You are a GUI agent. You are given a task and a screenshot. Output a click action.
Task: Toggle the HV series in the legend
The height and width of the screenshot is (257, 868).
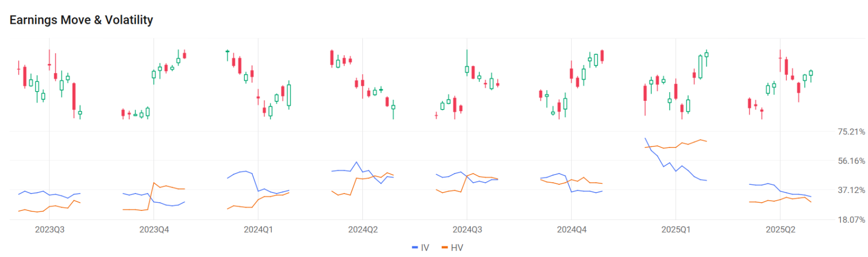pos(457,248)
